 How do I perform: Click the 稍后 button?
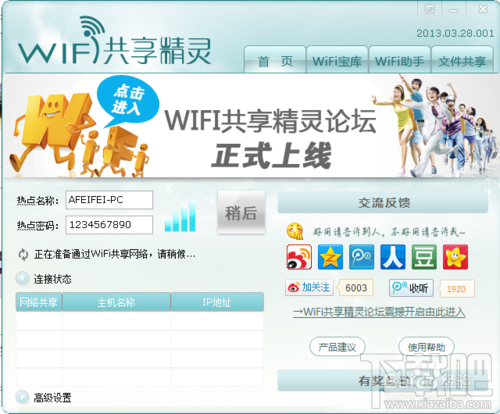point(241,212)
